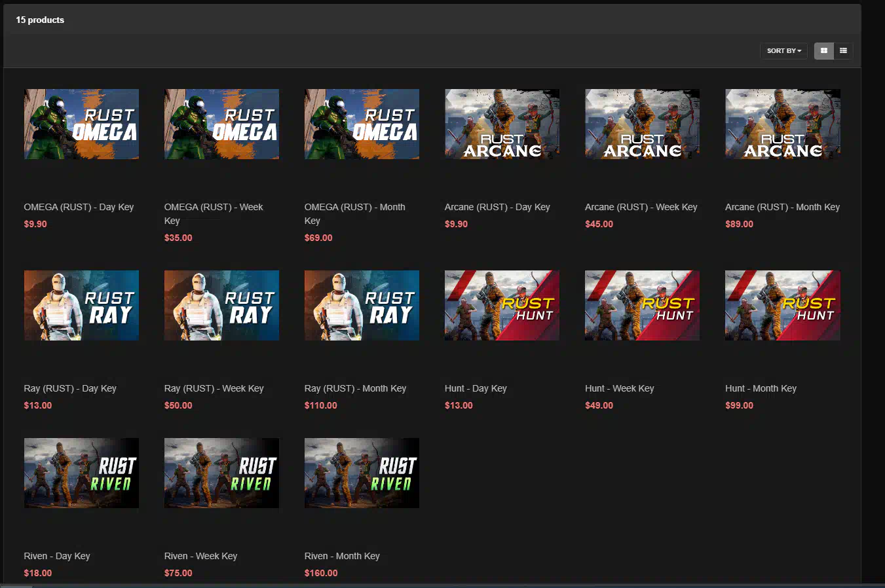Open Riven - Day Key thumbnail image
This screenshot has height=588, width=885.
coord(81,473)
